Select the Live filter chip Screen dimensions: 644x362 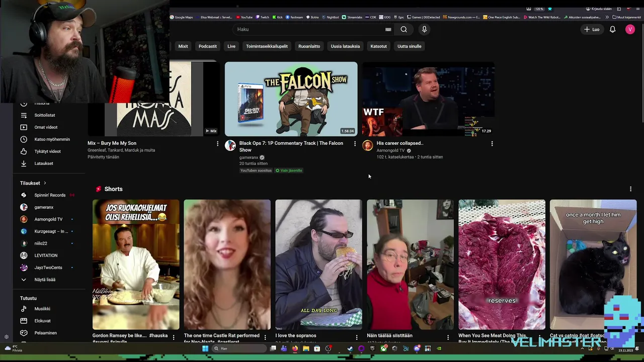tap(231, 46)
